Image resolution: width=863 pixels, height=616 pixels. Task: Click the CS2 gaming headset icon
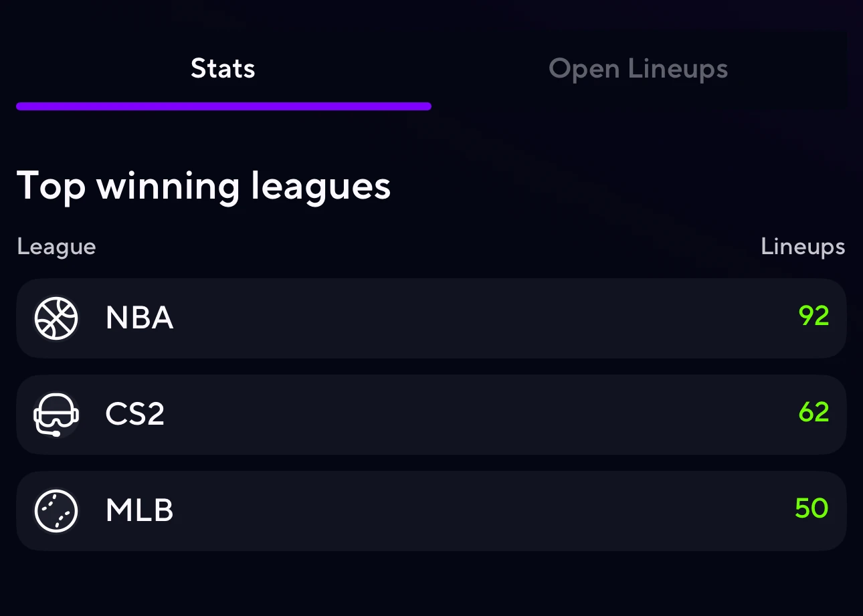(56, 415)
